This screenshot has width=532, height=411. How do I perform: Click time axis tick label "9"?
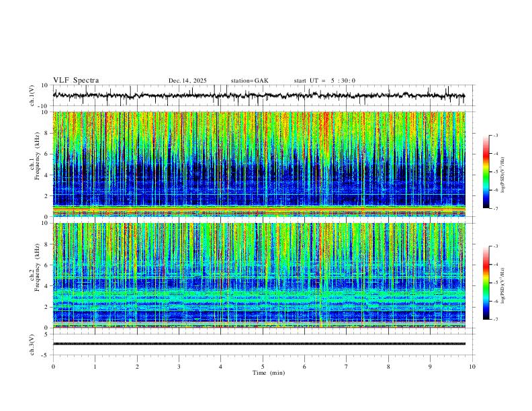click(430, 367)
